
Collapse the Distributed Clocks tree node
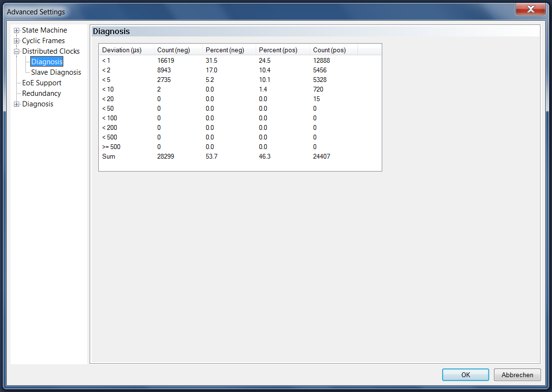coord(17,52)
